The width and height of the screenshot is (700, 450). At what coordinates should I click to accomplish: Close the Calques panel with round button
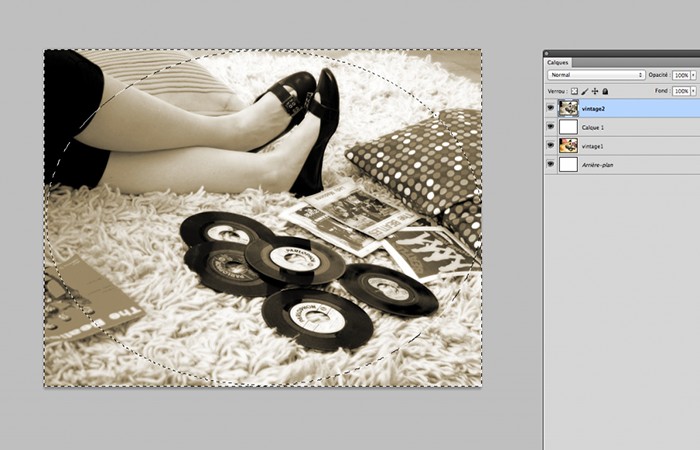pyautogui.click(x=546, y=54)
